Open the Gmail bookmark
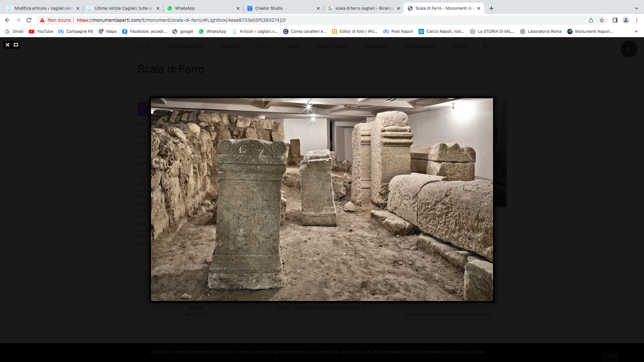This screenshot has width=644, height=362. [x=14, y=32]
